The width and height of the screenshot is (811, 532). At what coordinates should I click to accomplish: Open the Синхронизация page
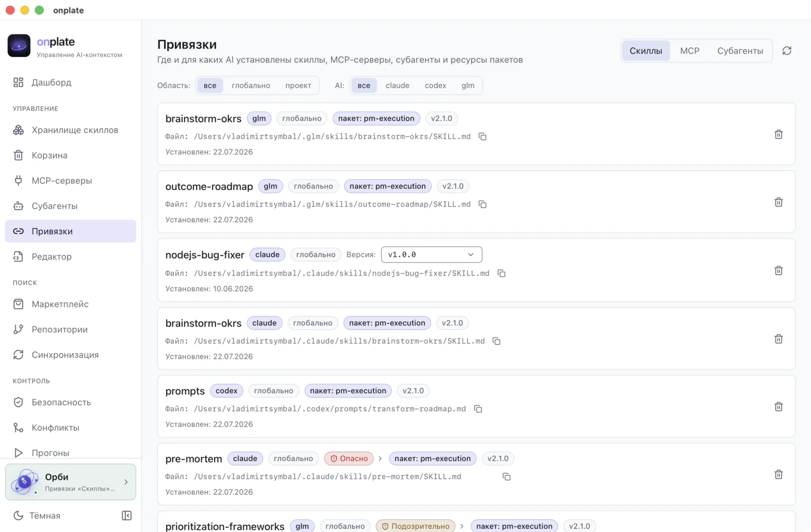pos(70,355)
